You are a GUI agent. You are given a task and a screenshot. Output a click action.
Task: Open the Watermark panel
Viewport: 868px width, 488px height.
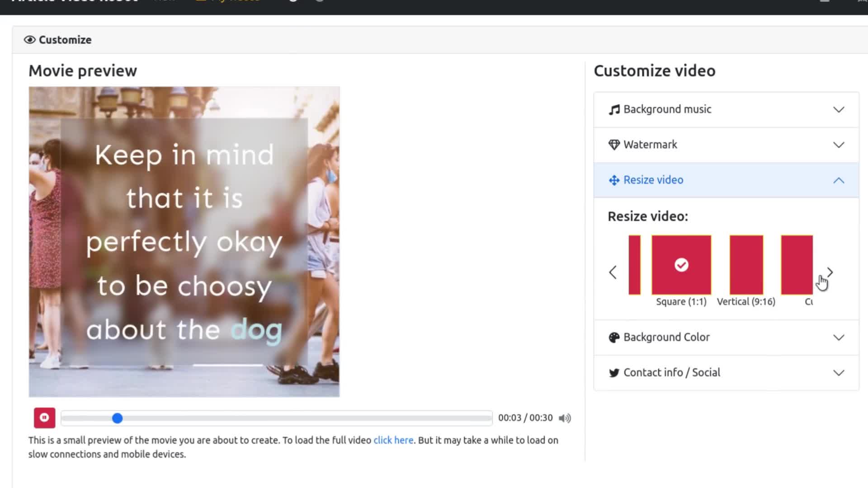(726, 144)
